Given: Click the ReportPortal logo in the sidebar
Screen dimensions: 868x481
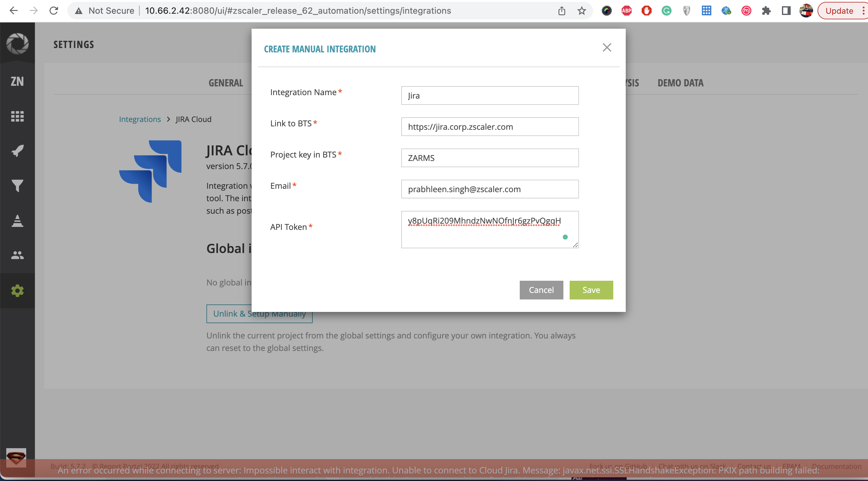Looking at the screenshot, I should (x=17, y=44).
